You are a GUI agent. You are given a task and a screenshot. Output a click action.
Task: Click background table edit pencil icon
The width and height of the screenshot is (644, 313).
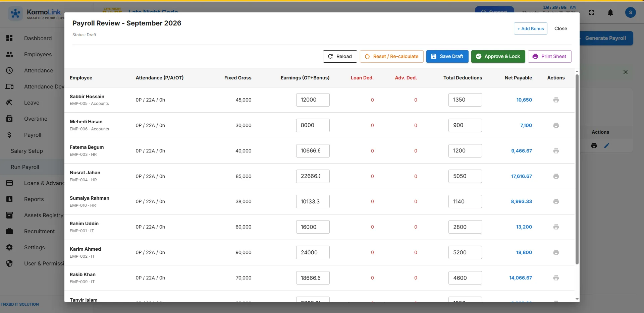(x=607, y=145)
